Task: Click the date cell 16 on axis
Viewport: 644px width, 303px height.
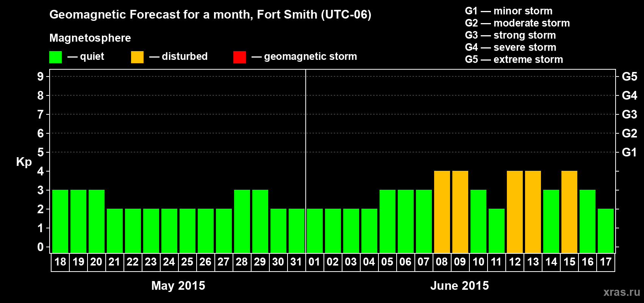Action: coord(588,262)
